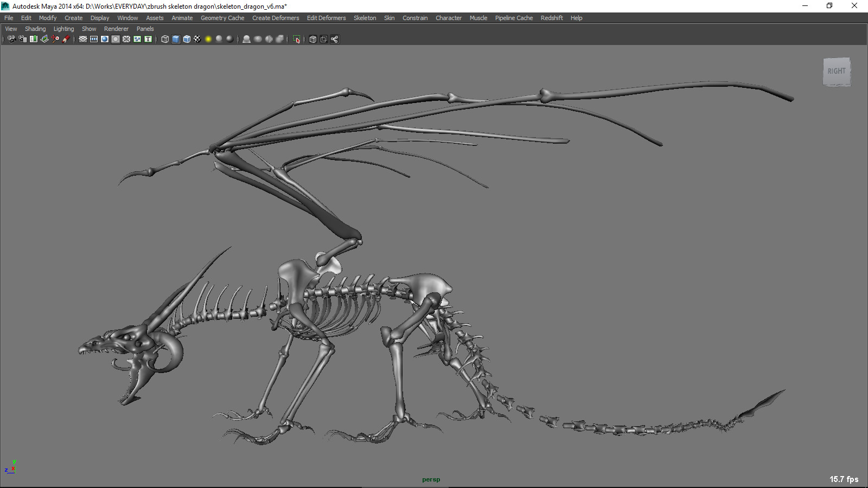
Task: Toggle isolate select mode
Action: 296,39
